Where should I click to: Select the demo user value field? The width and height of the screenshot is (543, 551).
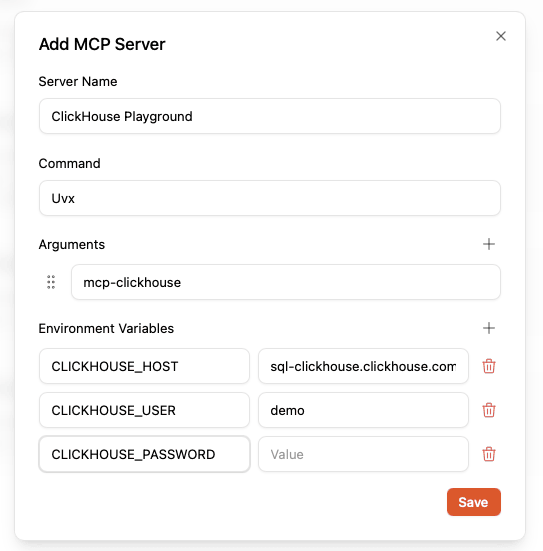pos(363,410)
